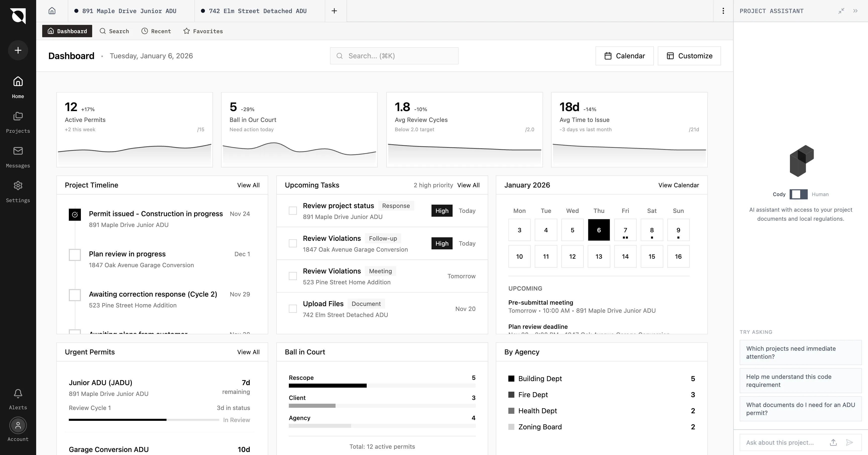868x455 pixels.
Task: Check the Upload Files task checkbox
Action: (293, 309)
